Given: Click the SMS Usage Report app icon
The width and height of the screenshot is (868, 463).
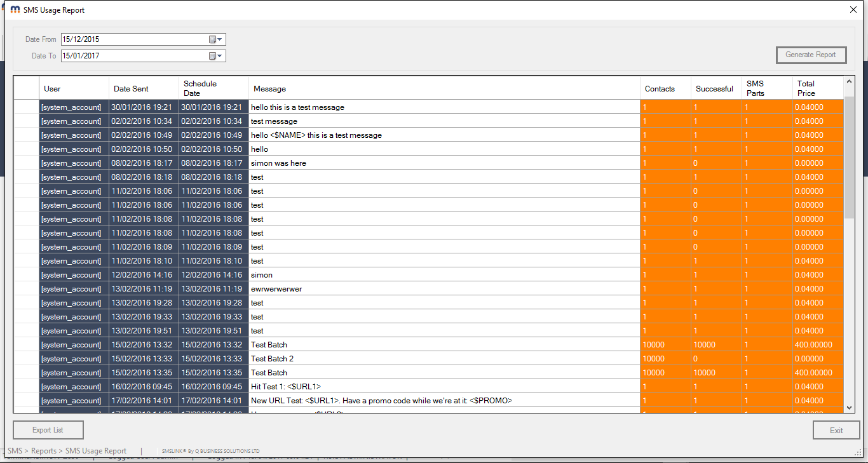Looking at the screenshot, I should pos(15,10).
